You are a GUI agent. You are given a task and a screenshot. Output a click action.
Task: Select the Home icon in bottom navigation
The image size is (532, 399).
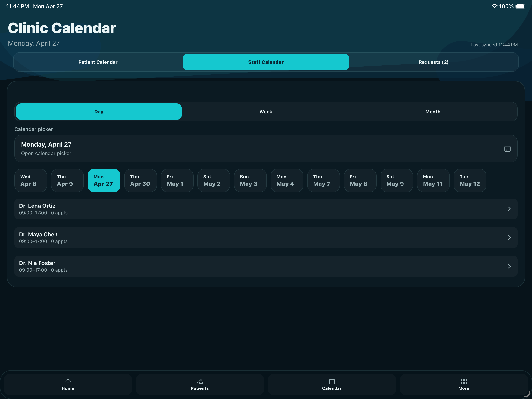68,384
